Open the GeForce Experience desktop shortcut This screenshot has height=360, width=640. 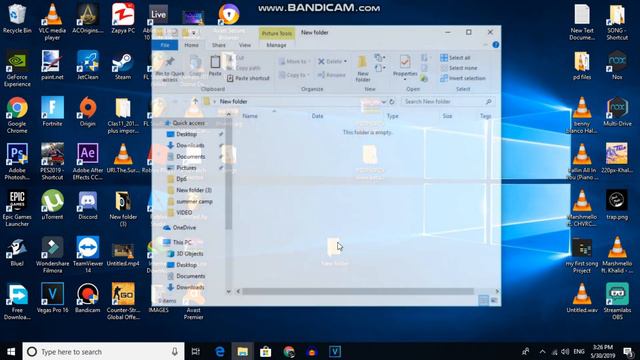coord(17,69)
